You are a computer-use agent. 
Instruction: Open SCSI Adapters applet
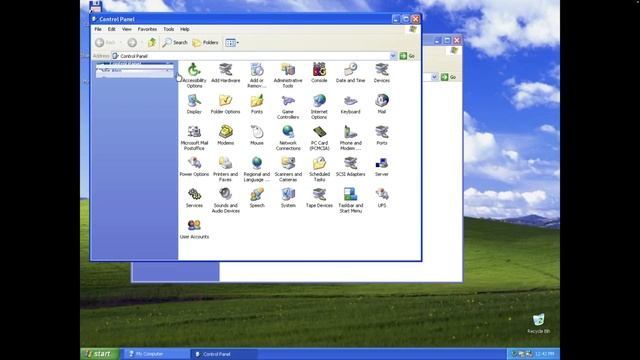(350, 167)
